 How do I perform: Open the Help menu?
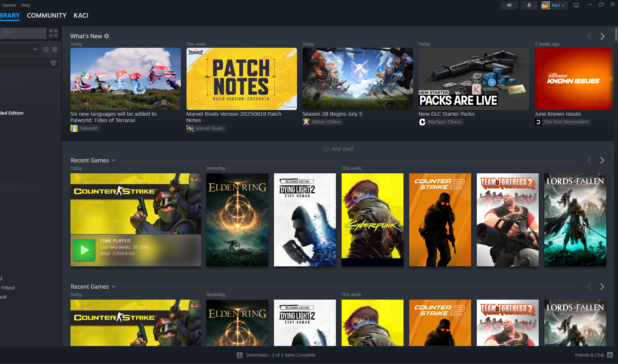[x=25, y=5]
